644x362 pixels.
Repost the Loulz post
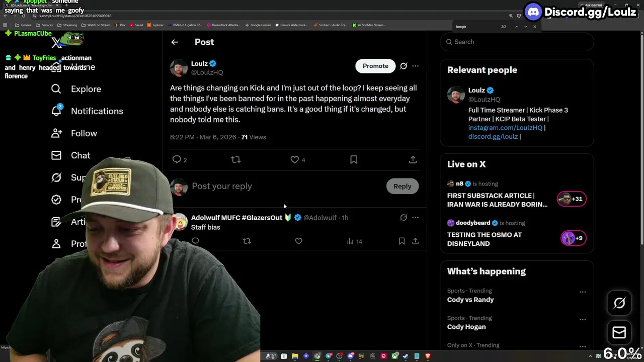coord(236,159)
